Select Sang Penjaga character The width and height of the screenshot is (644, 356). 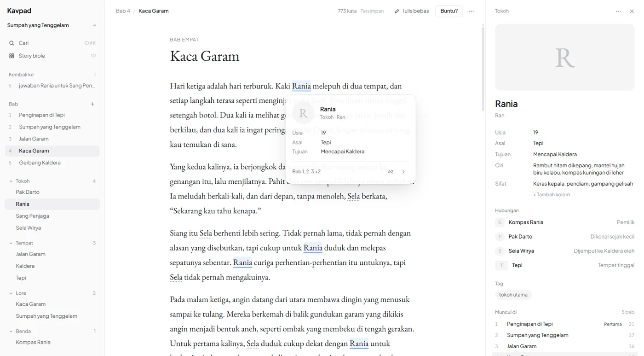tap(52, 216)
